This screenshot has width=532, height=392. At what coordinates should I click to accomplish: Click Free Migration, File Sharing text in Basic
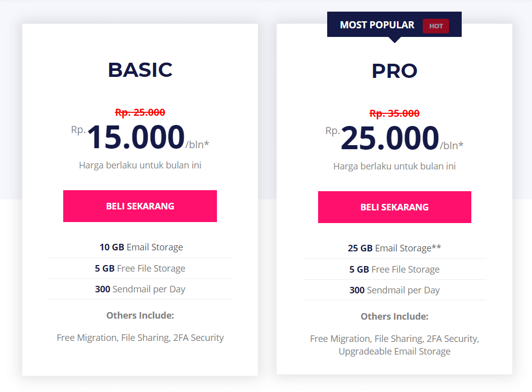(113, 338)
